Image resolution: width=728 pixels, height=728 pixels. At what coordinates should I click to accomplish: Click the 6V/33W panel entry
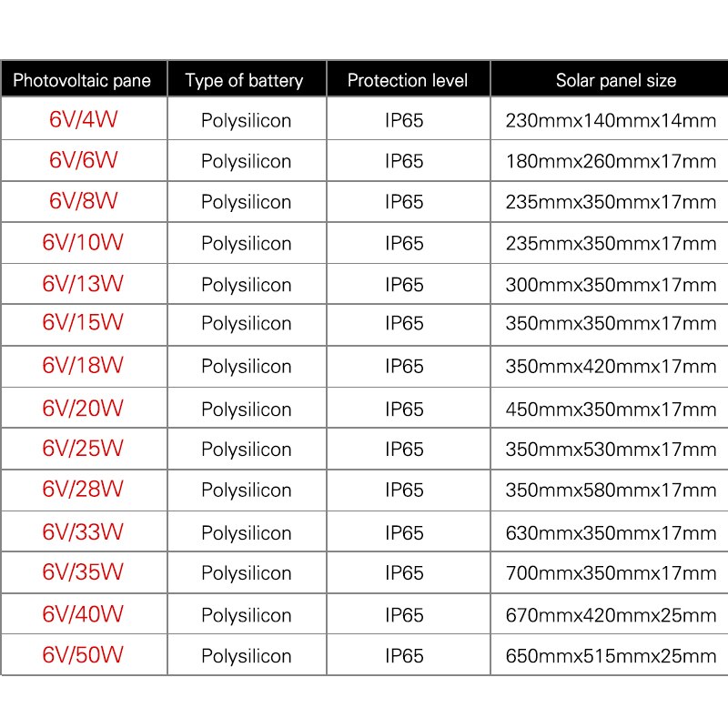(x=83, y=531)
